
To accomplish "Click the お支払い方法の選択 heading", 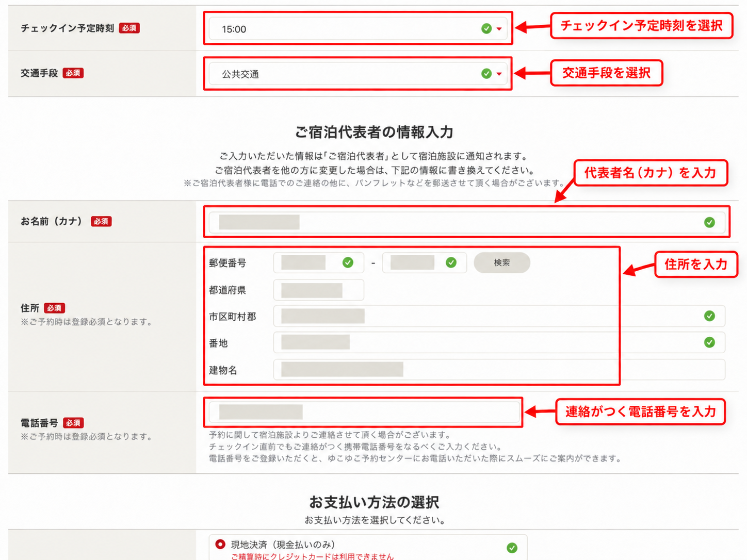I will (374, 502).
